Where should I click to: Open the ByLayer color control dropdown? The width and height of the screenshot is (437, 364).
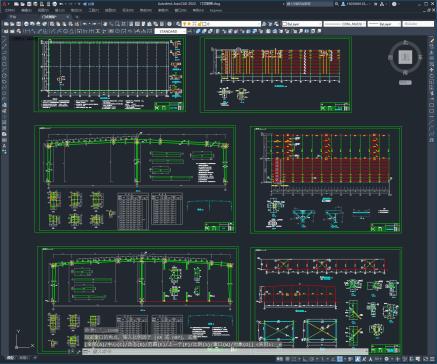pos(302,24)
